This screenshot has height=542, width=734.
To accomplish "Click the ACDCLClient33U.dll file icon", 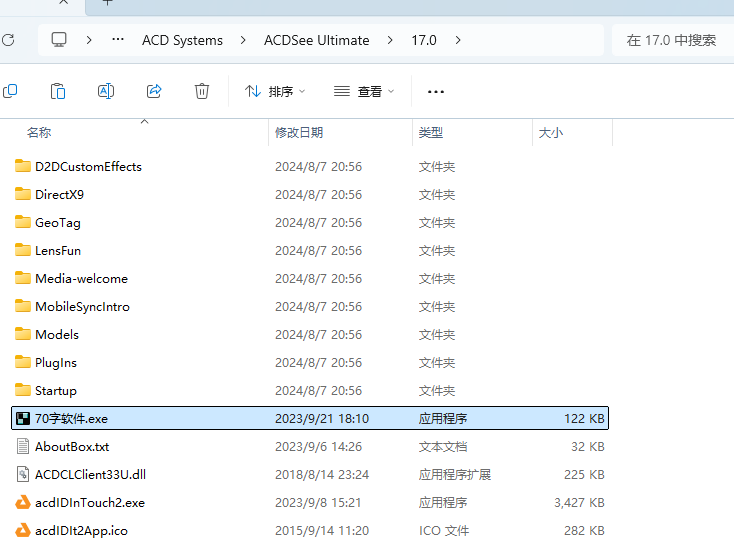I will (22, 475).
